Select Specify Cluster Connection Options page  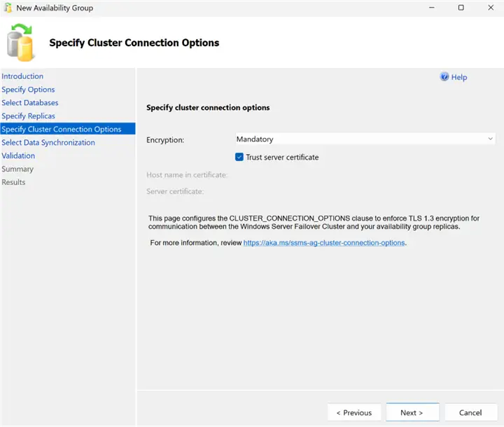click(67, 129)
